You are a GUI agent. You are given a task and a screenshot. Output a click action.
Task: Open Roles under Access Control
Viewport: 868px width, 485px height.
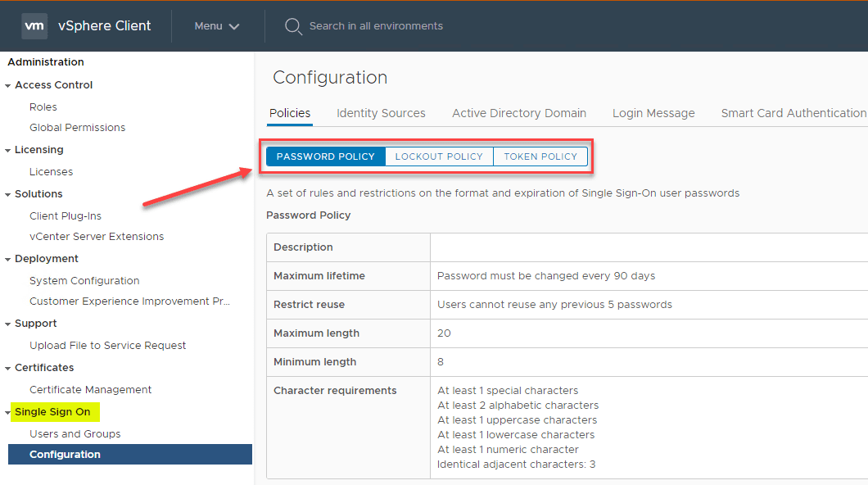(43, 107)
